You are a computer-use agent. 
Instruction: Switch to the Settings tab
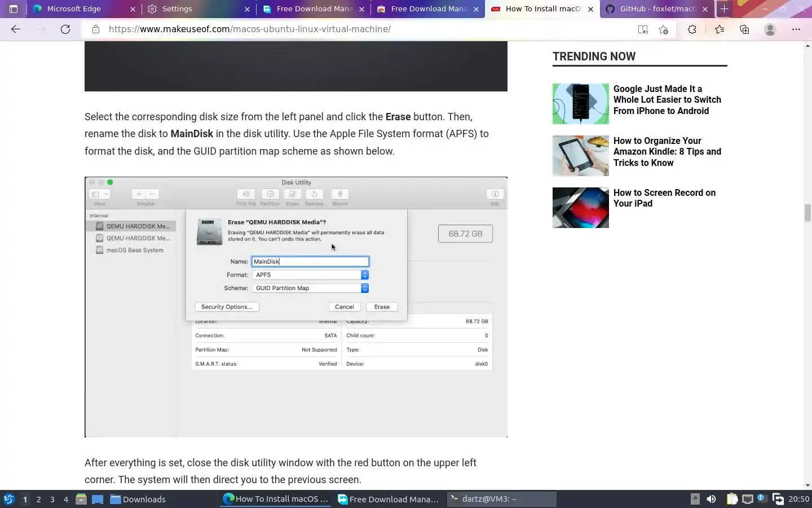[x=198, y=9]
